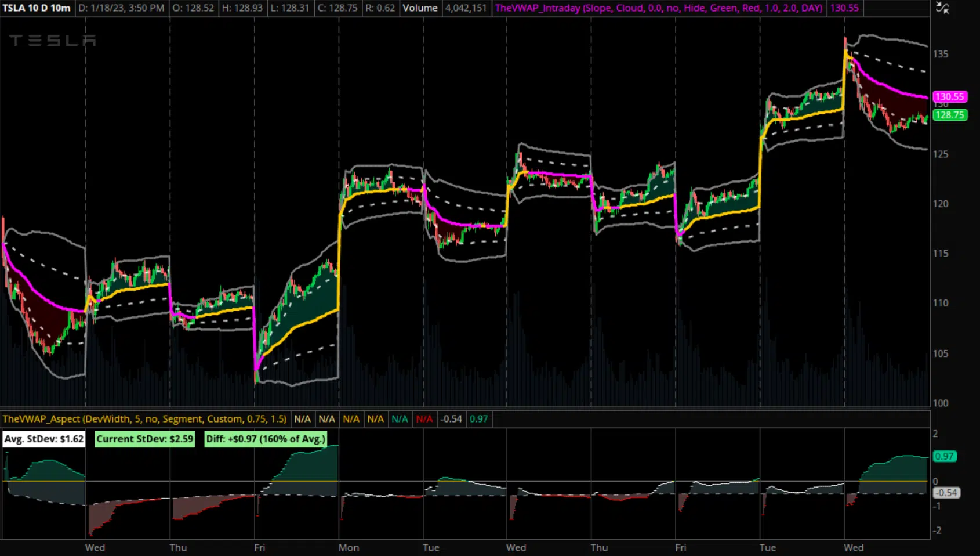Viewport: 980px width, 556px height.
Task: Click the volume value 4,042,151
Action: coord(466,8)
